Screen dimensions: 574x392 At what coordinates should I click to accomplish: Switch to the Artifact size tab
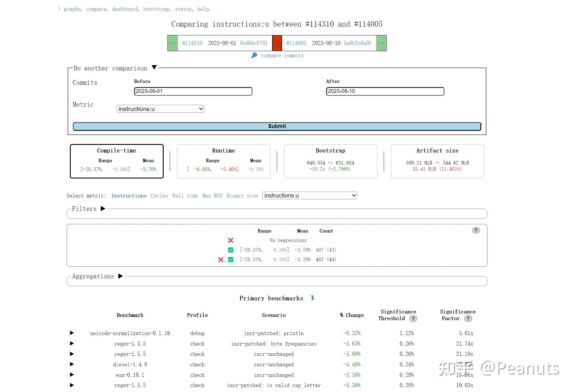coord(437,161)
